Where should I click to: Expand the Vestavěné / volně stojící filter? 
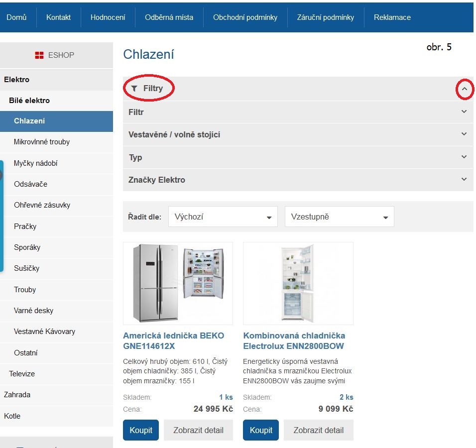coord(298,134)
